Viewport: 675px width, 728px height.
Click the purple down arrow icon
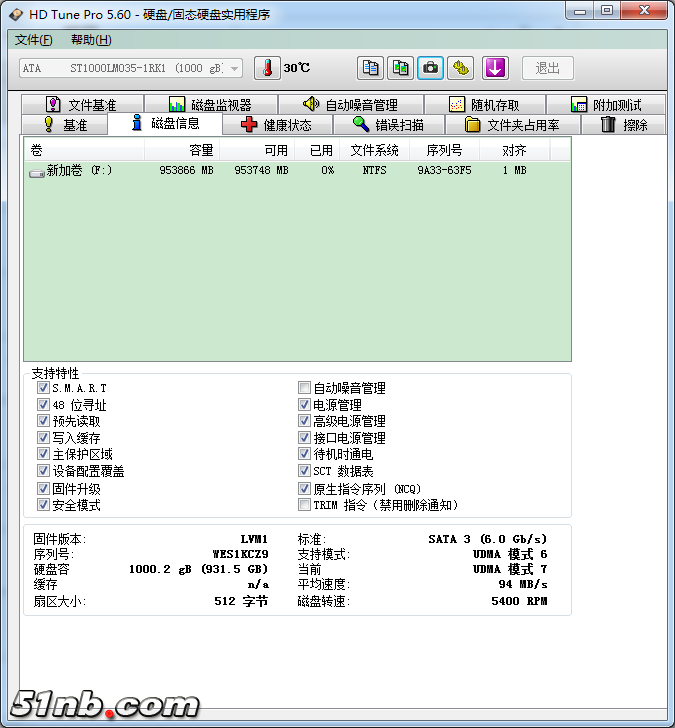point(496,68)
